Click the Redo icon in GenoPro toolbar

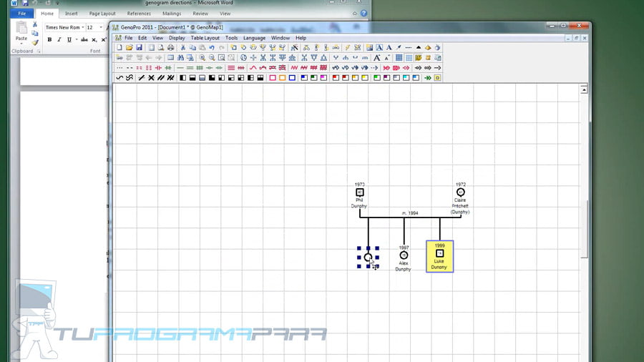point(222,48)
